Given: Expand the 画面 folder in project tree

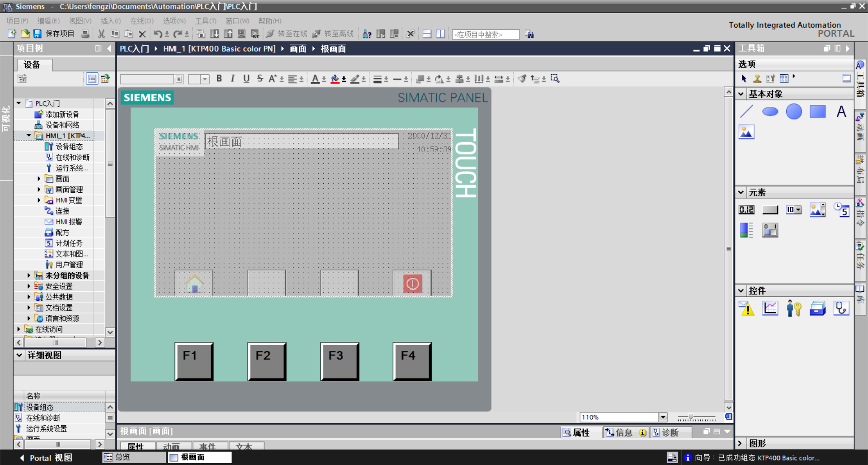Looking at the screenshot, I should coord(39,179).
